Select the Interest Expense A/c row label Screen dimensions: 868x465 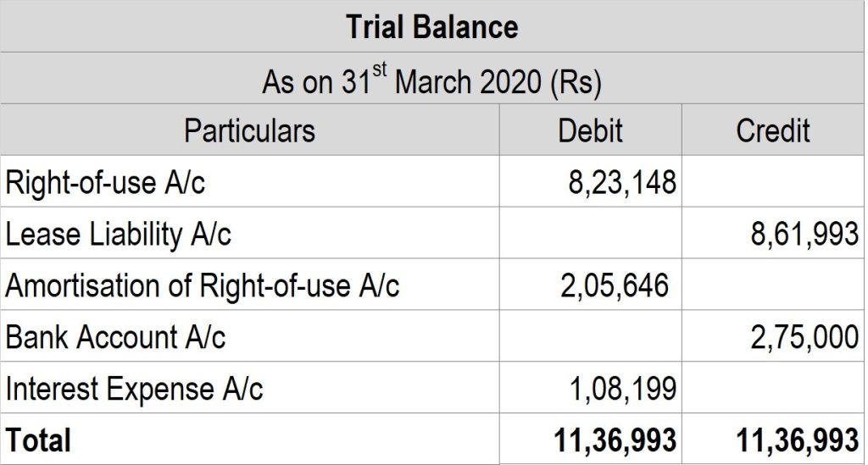click(x=134, y=389)
